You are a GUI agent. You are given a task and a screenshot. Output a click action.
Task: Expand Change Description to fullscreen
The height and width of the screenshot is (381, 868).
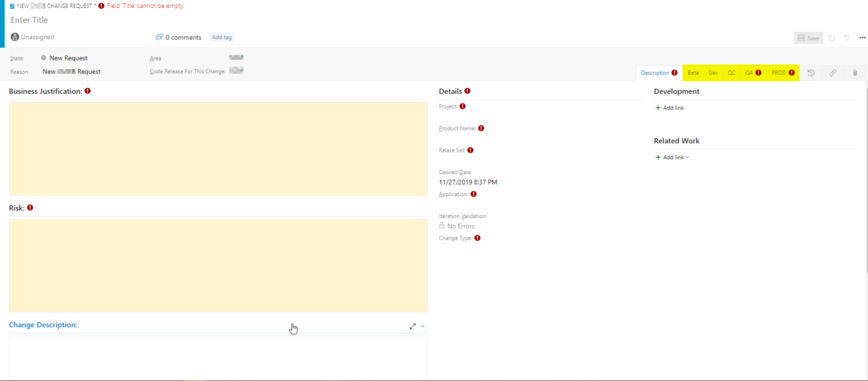tap(413, 326)
